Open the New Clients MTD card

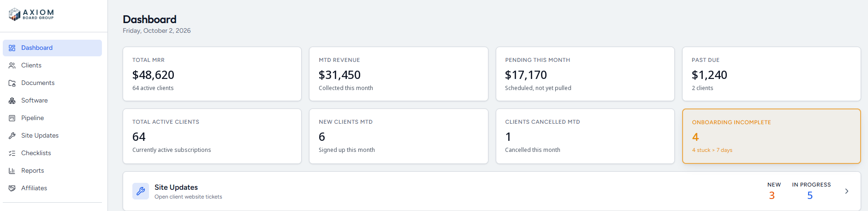[x=398, y=136]
